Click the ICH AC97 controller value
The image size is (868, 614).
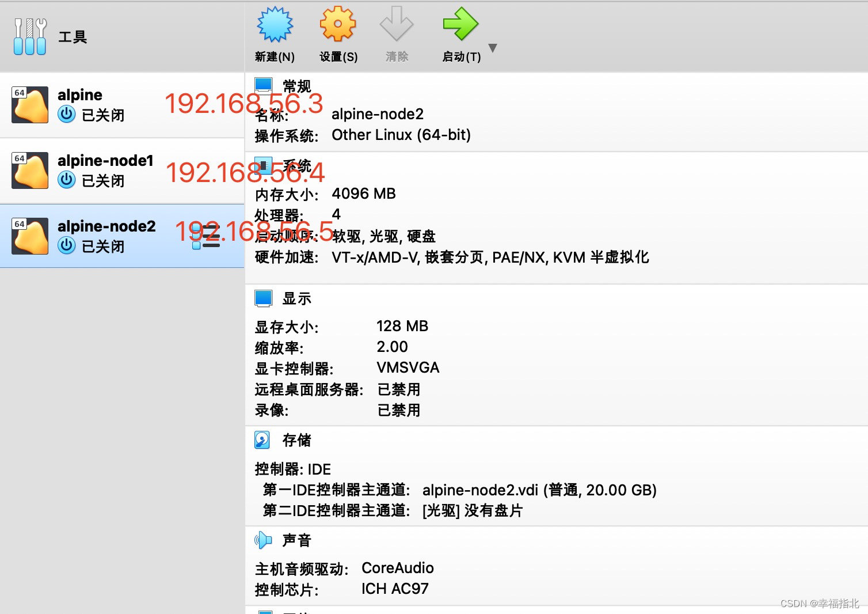point(395,589)
